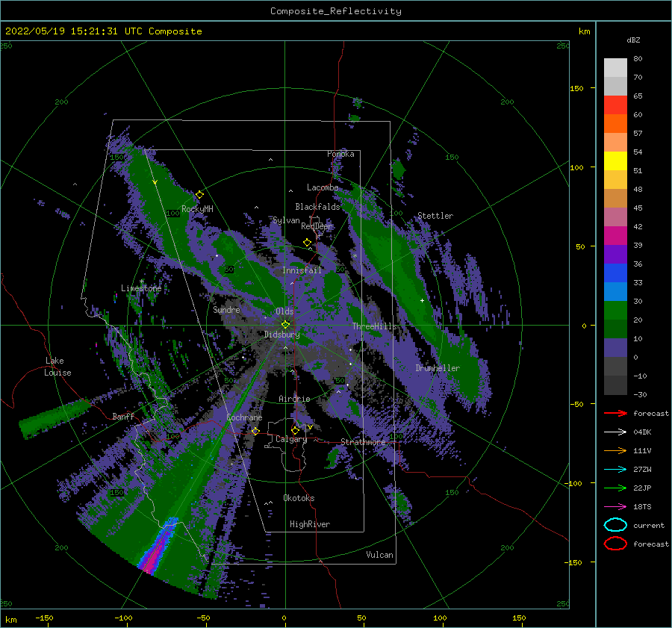The image size is (672, 628).
Task: Click the white 04DK arrow in legend
Action: pyautogui.click(x=615, y=432)
